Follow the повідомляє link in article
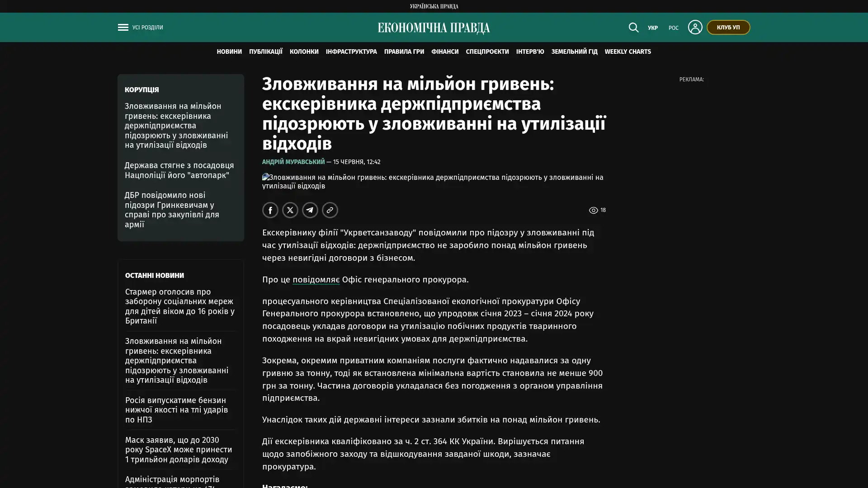 (316, 280)
